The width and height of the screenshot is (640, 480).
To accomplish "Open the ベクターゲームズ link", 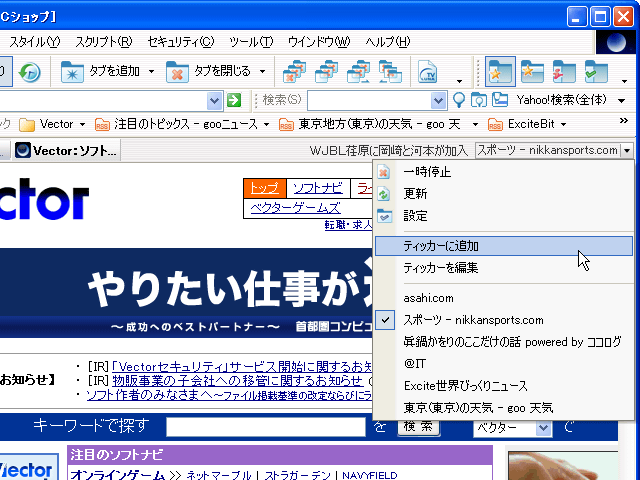I will pos(295,208).
